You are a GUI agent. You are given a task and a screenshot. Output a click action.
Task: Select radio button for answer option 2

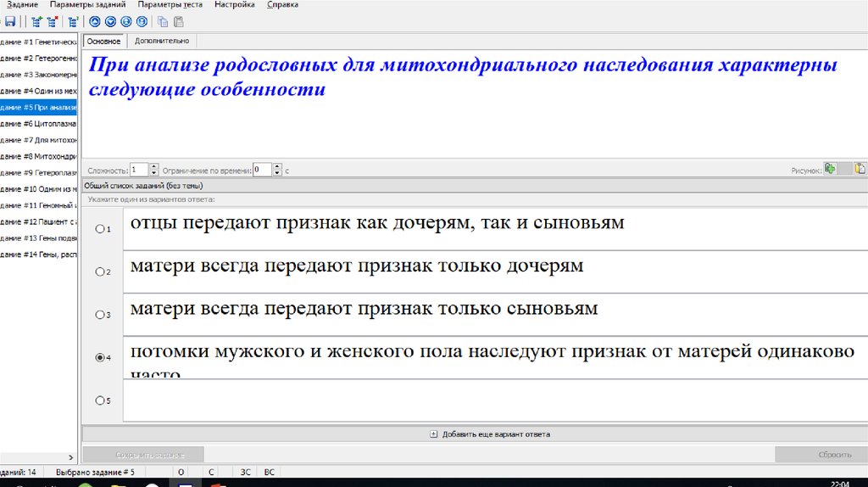point(101,271)
